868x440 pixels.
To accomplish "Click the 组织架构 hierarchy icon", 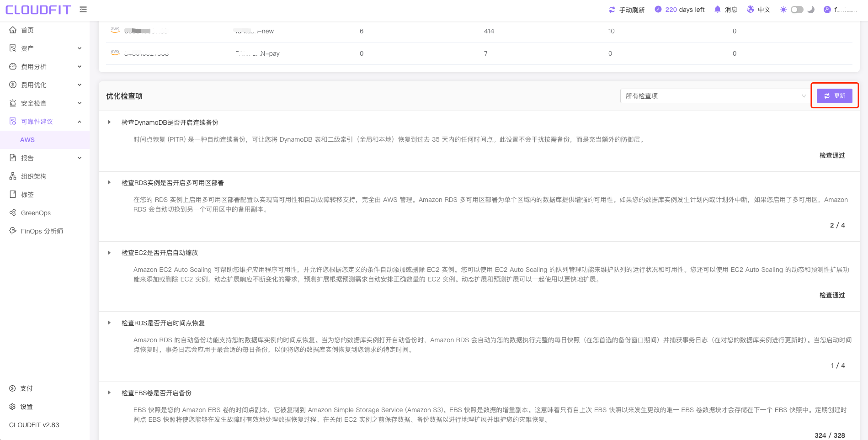I will click(x=13, y=176).
